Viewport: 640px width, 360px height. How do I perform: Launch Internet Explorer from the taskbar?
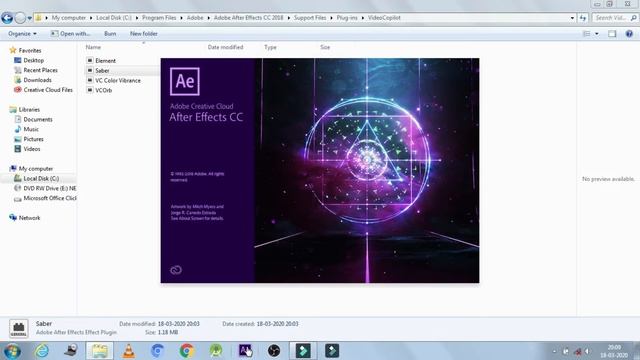tap(42, 351)
